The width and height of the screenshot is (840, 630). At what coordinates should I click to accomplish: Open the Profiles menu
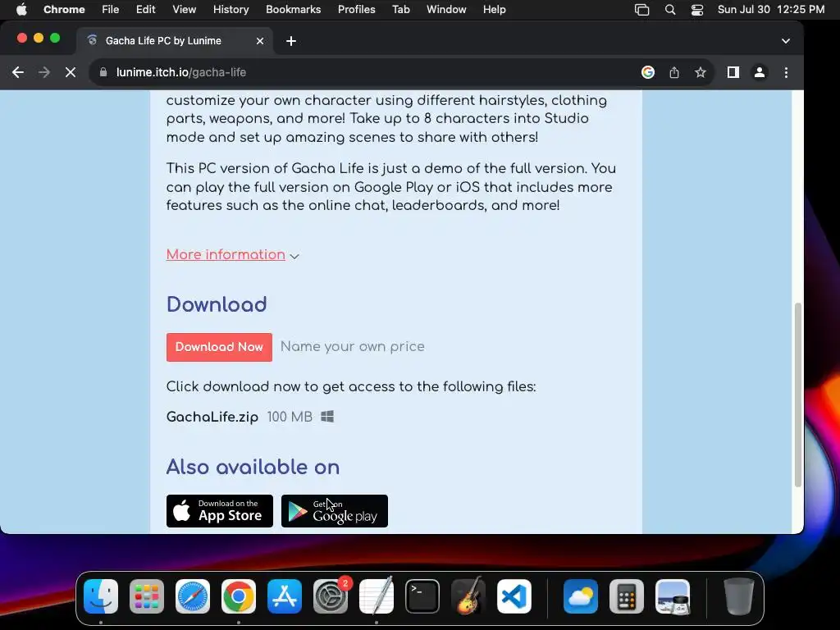[356, 10]
